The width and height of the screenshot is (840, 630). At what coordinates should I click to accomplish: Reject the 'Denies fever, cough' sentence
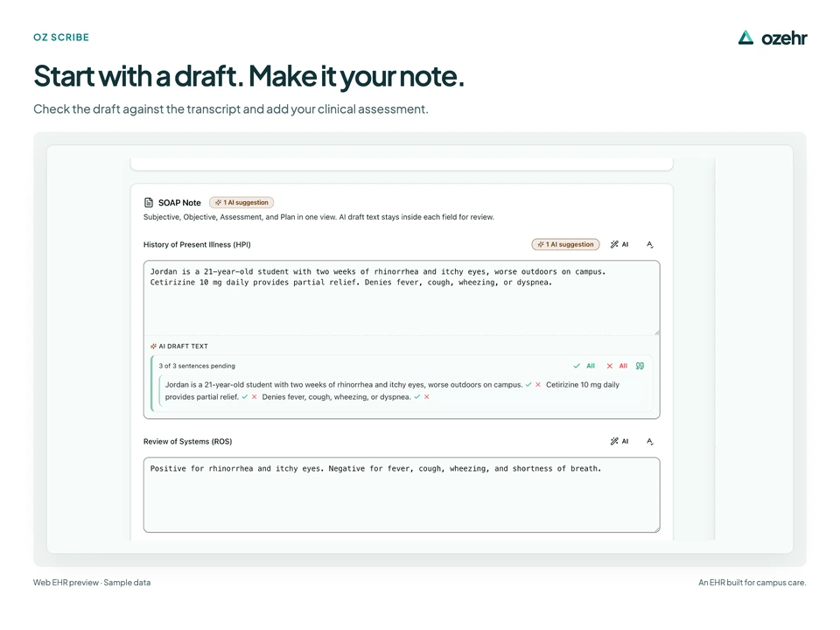pos(426,397)
